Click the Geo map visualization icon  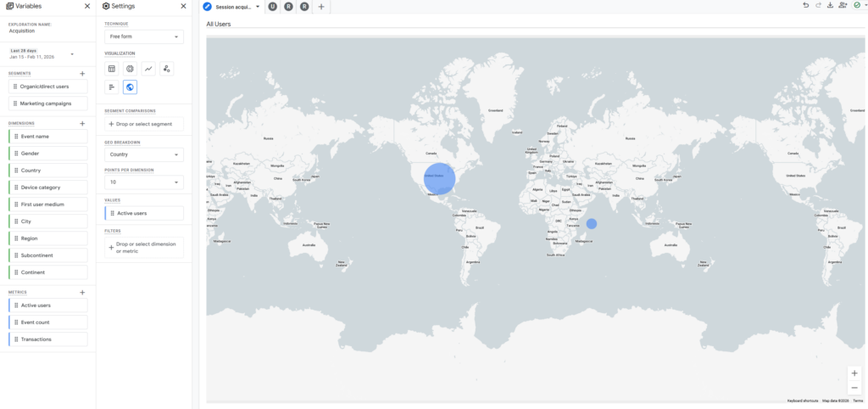pyautogui.click(x=130, y=87)
